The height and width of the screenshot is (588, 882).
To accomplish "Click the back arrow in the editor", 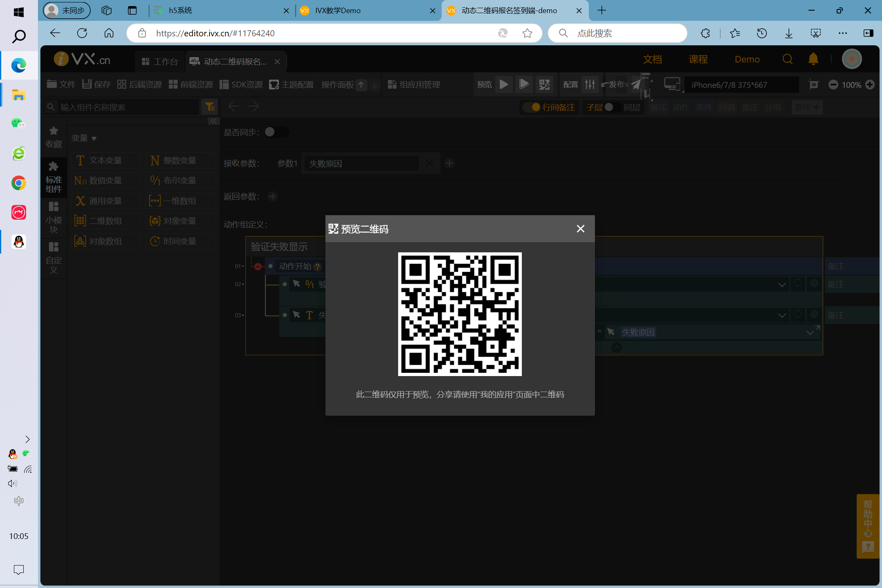I will 234,107.
